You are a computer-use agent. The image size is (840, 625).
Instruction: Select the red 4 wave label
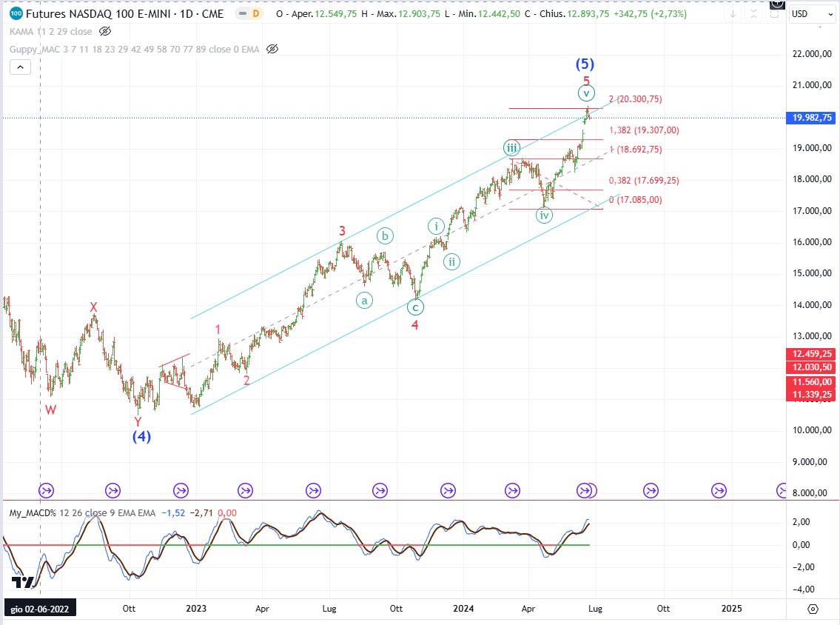pos(414,325)
